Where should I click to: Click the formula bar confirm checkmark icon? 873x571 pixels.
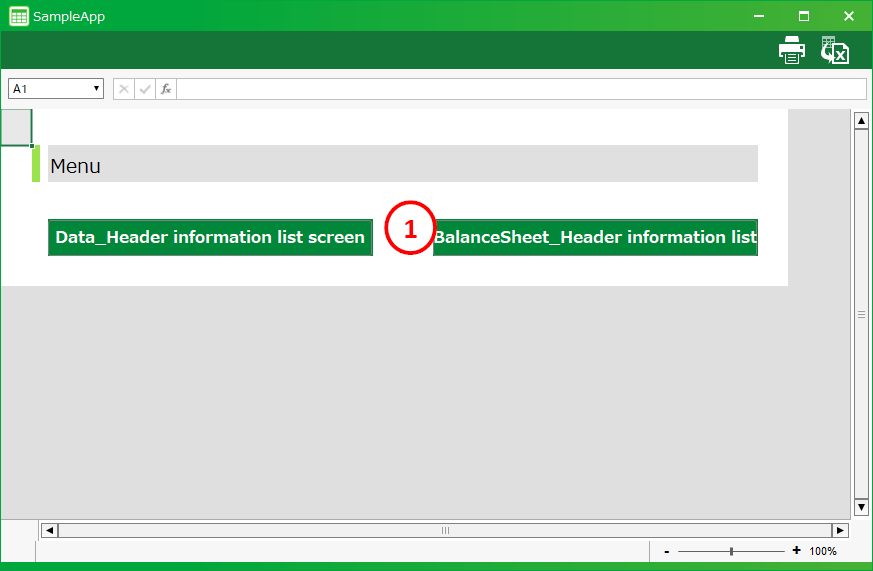click(145, 89)
